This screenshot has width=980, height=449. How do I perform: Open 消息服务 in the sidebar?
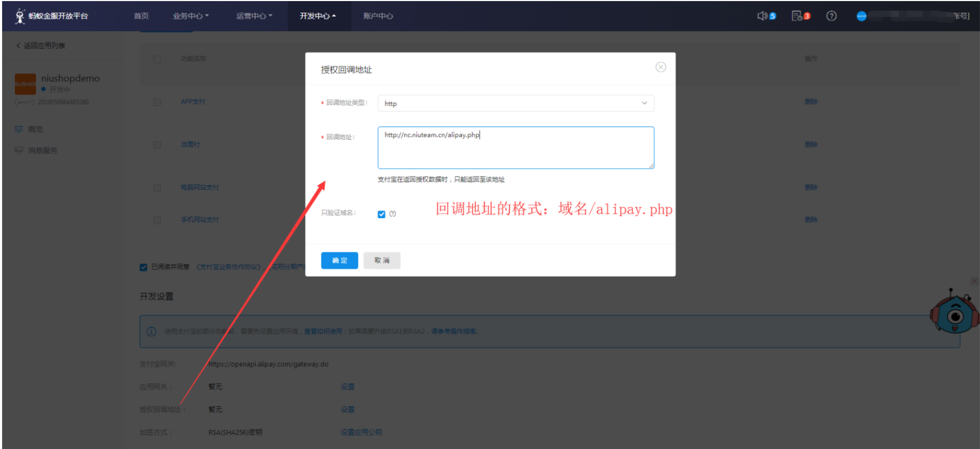[43, 150]
